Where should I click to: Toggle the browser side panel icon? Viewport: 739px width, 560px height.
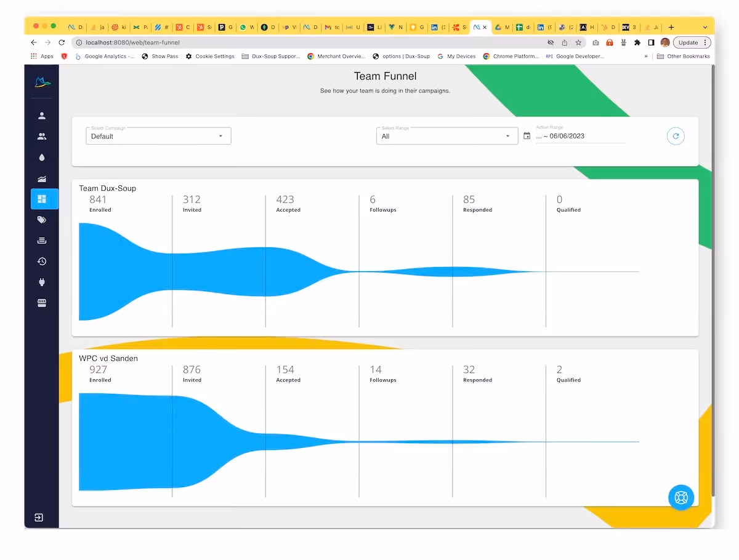tap(651, 42)
